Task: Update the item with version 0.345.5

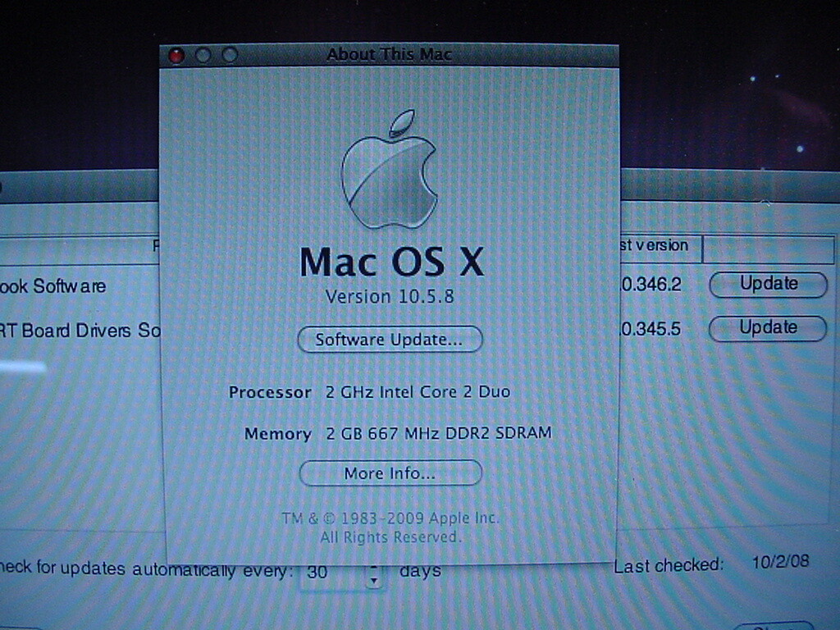Action: pyautogui.click(x=768, y=328)
